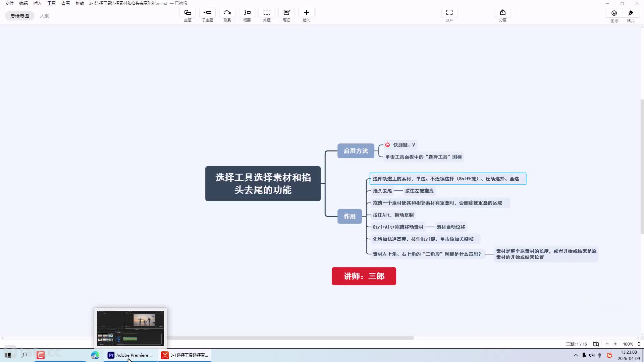Screen dimensions: 644x362
Task: Zoom in using the plus icon
Action: coord(615,344)
